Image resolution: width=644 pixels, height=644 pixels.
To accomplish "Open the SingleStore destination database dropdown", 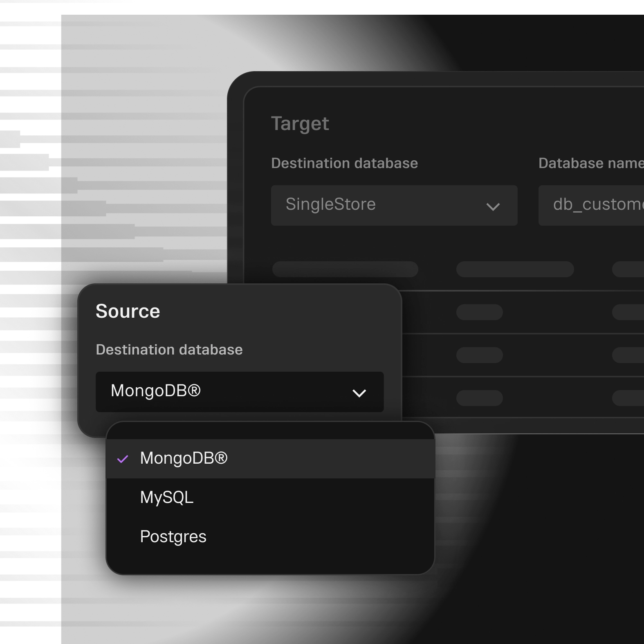I will [x=394, y=205].
